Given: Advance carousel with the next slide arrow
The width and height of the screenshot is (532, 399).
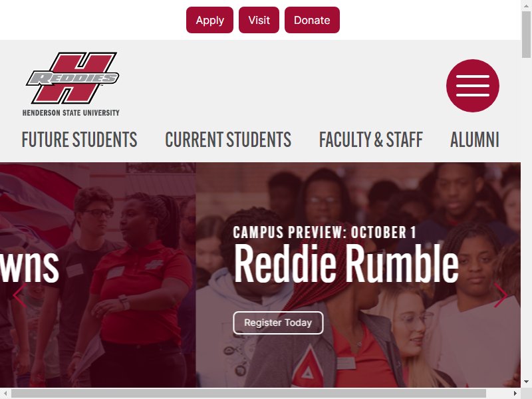Looking at the screenshot, I should click(501, 295).
